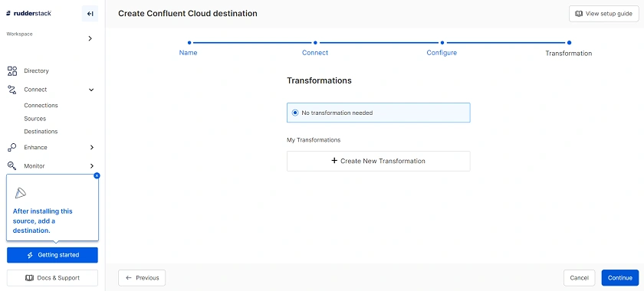Cancel destination creation

(579, 278)
